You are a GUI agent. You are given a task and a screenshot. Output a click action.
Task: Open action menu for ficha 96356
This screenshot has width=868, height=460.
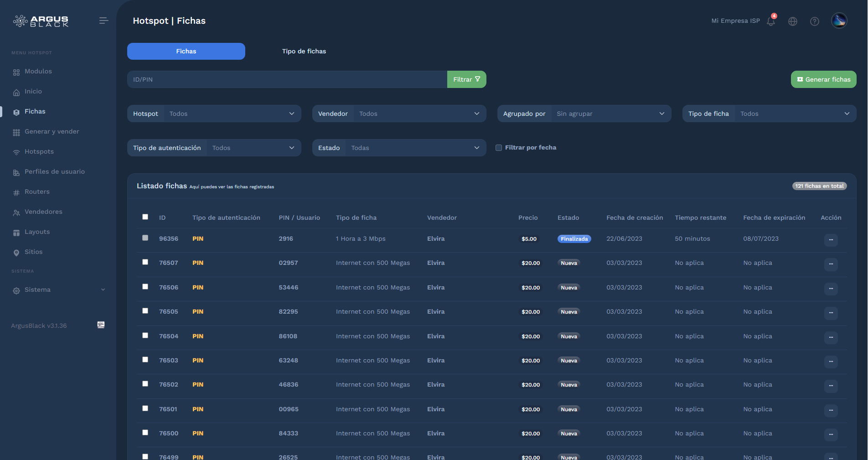(x=831, y=240)
